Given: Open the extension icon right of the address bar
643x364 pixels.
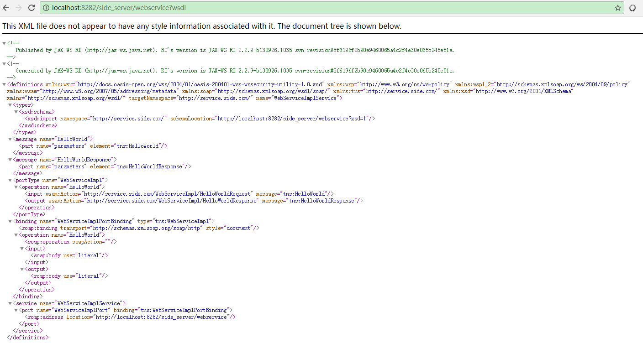Looking at the screenshot, I should click(632, 8).
